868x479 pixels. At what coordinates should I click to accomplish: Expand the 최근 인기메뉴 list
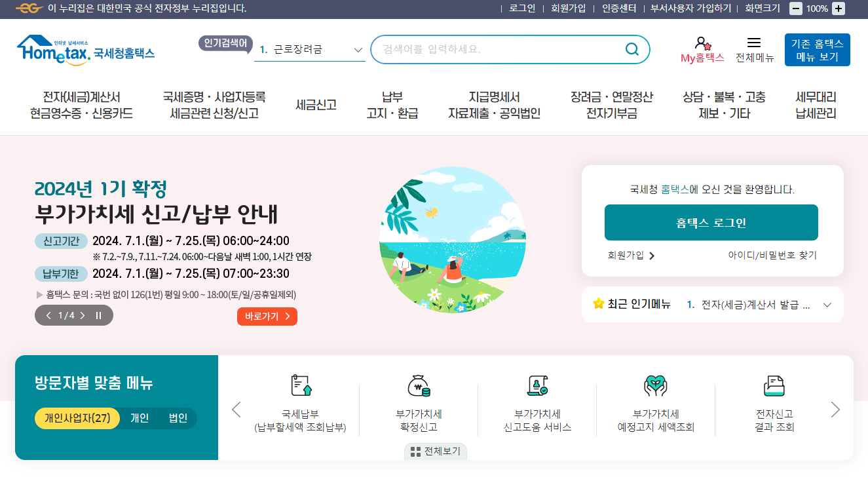[x=827, y=305]
